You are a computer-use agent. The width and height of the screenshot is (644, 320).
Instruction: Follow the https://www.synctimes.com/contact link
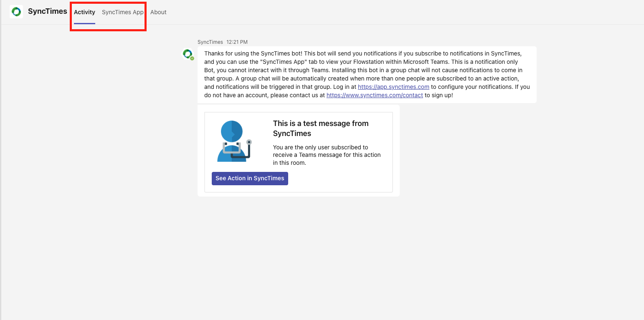click(375, 95)
